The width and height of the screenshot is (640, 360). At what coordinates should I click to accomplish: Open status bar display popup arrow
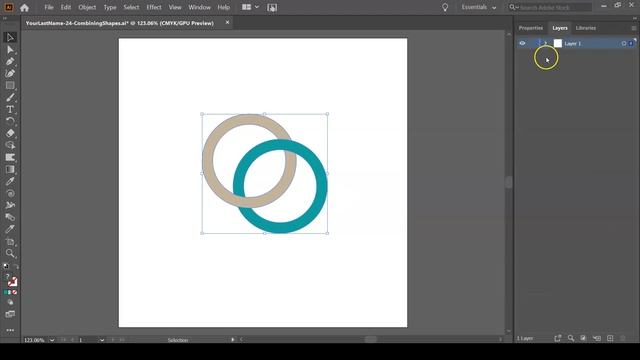click(x=233, y=340)
